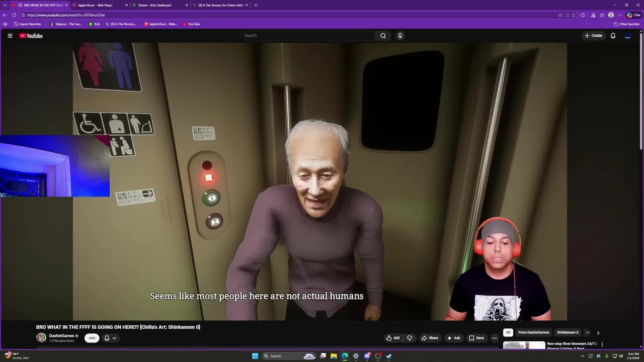Add page to favorites star icon

tap(568, 15)
